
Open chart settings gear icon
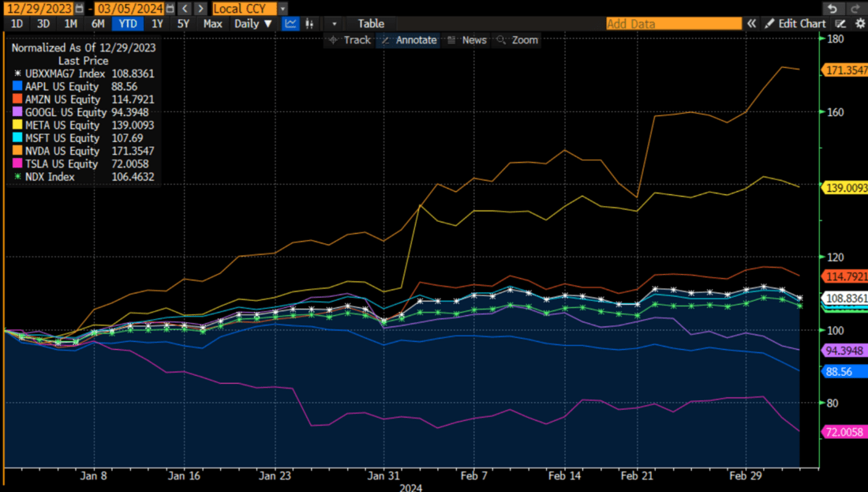(860, 24)
